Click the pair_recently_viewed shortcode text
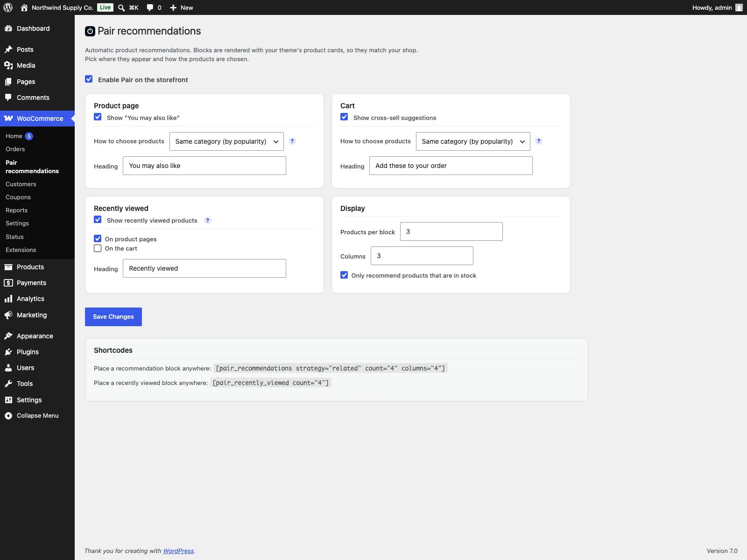 (271, 383)
